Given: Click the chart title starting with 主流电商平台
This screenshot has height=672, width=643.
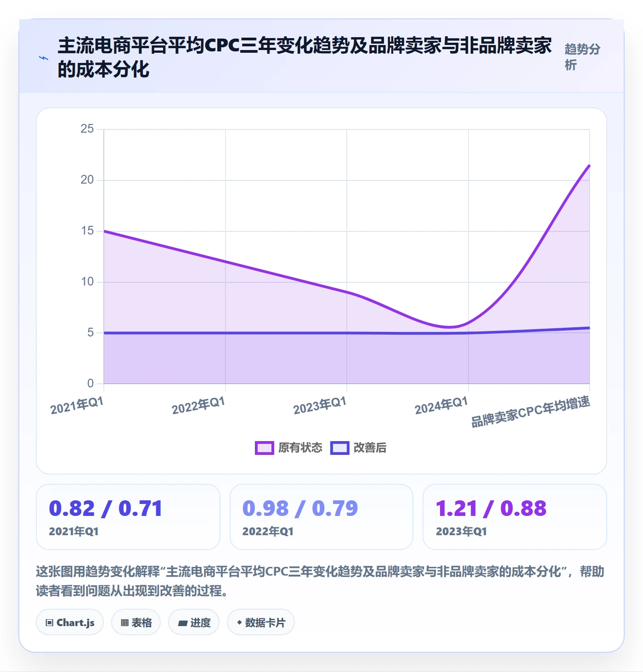Looking at the screenshot, I should (x=305, y=57).
